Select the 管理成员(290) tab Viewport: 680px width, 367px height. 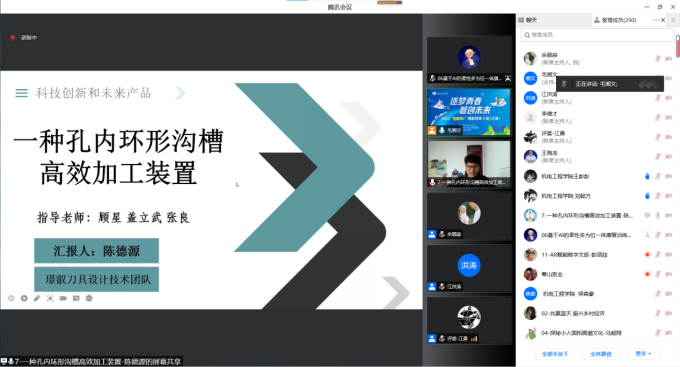[x=615, y=20]
